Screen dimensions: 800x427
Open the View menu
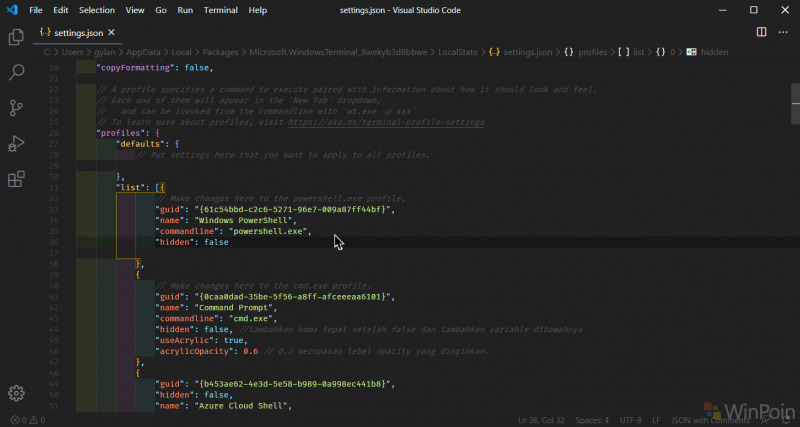tap(135, 10)
